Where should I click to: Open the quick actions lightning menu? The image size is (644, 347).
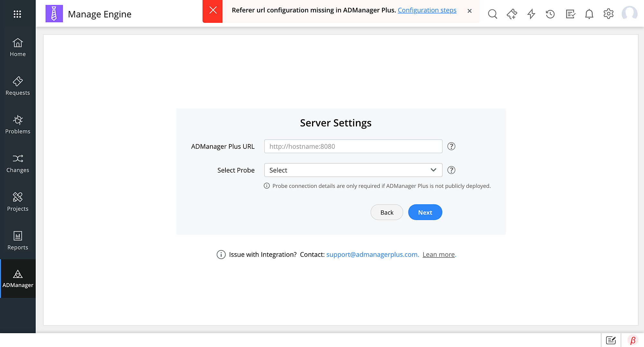coord(531,14)
